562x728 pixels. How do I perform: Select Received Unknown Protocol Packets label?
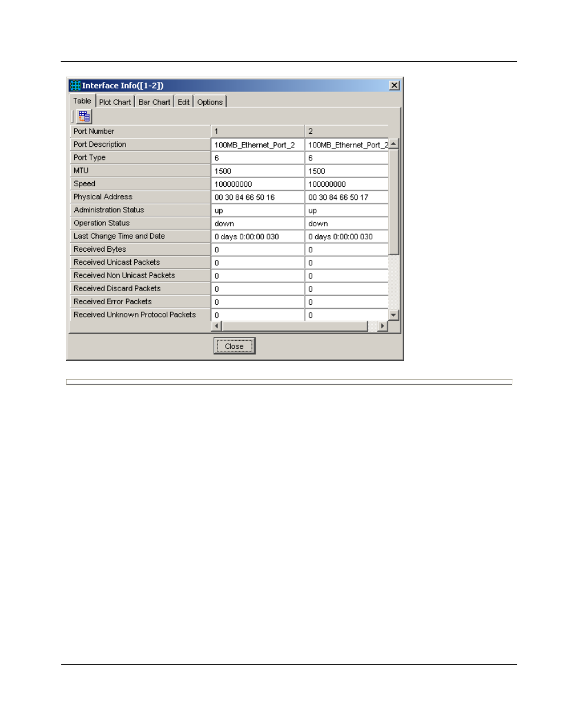[x=140, y=315]
